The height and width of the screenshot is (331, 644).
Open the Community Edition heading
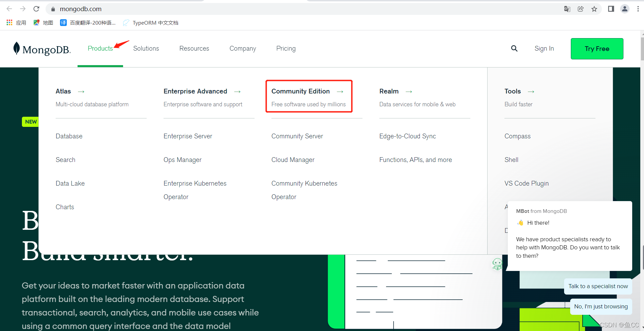click(x=300, y=91)
